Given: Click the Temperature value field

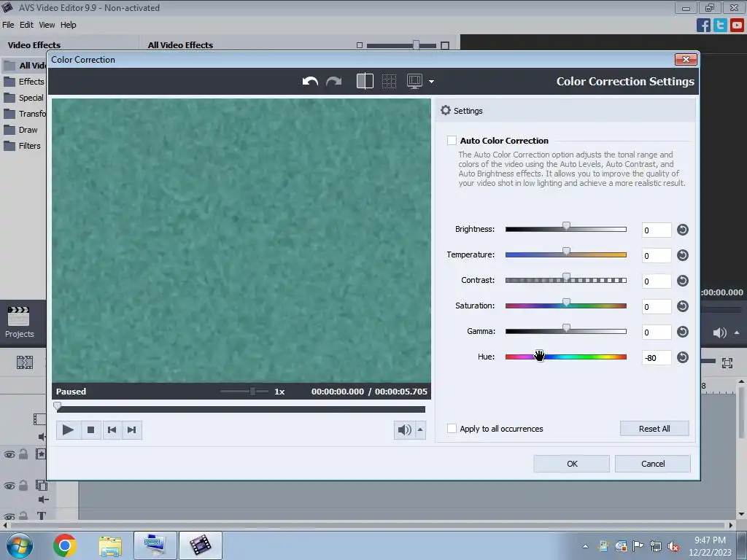Looking at the screenshot, I should click(x=657, y=256).
